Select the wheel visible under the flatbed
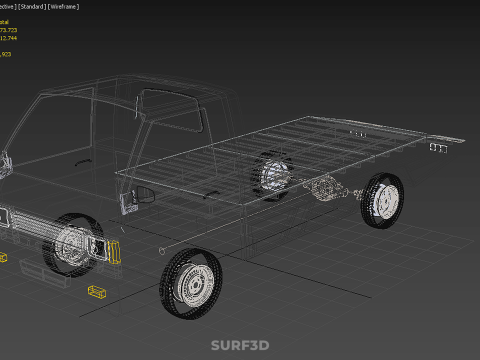This screenshot has width=480, height=360. (272, 176)
